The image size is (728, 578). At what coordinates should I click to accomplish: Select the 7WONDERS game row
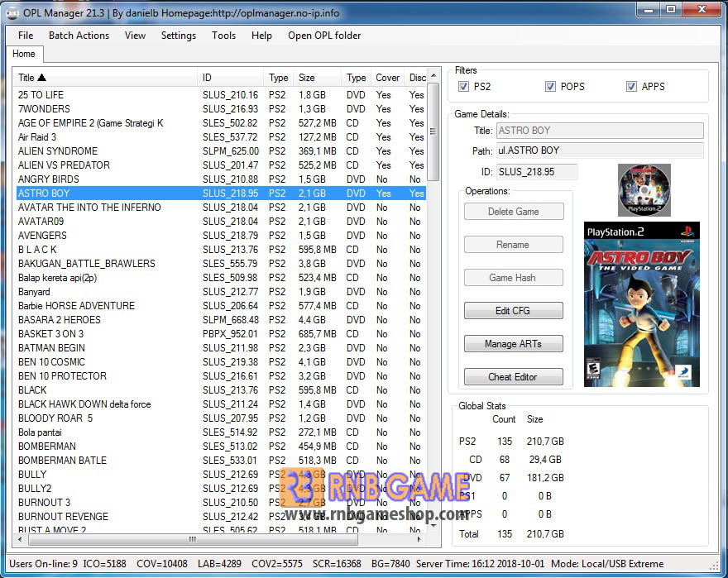point(221,108)
